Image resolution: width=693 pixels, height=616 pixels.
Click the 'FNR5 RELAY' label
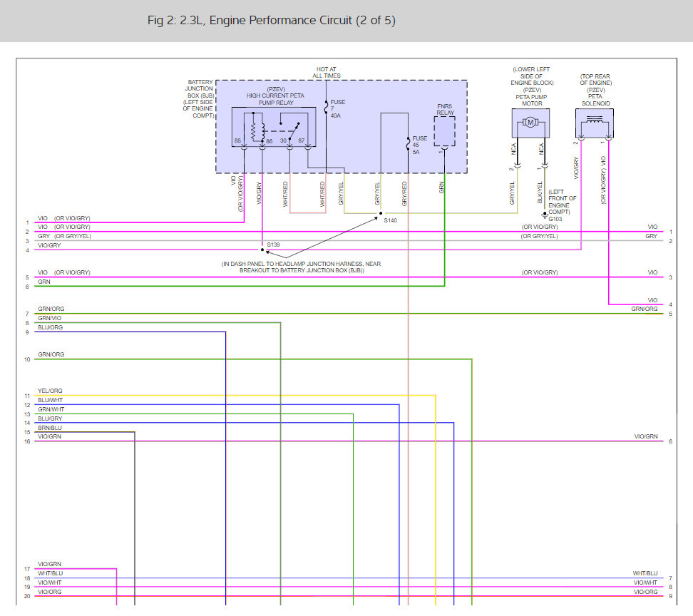pos(445,110)
